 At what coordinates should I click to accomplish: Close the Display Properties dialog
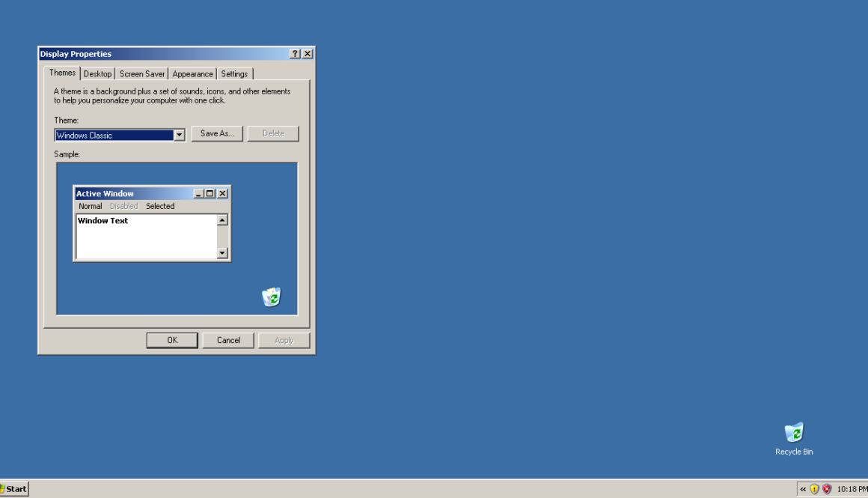(x=308, y=54)
